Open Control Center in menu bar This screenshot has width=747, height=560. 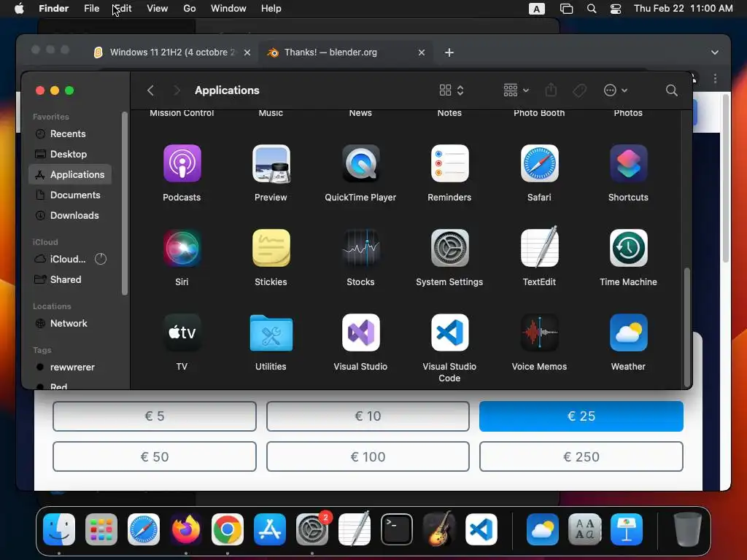tap(616, 9)
